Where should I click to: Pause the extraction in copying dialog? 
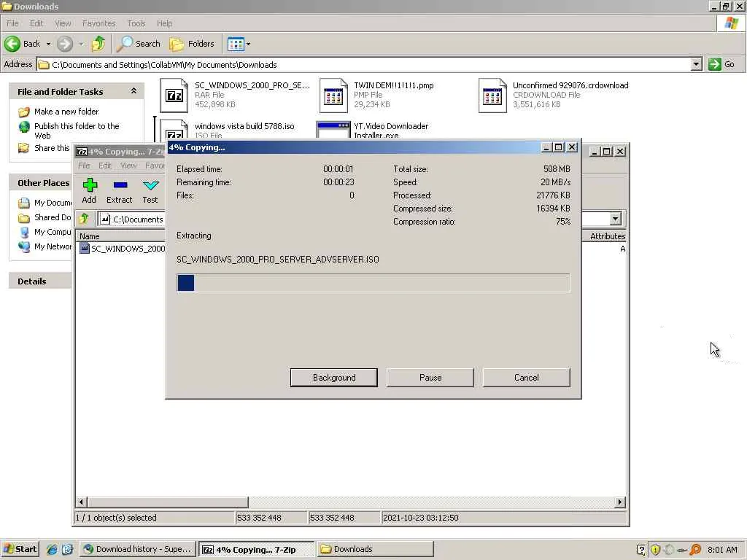point(430,377)
